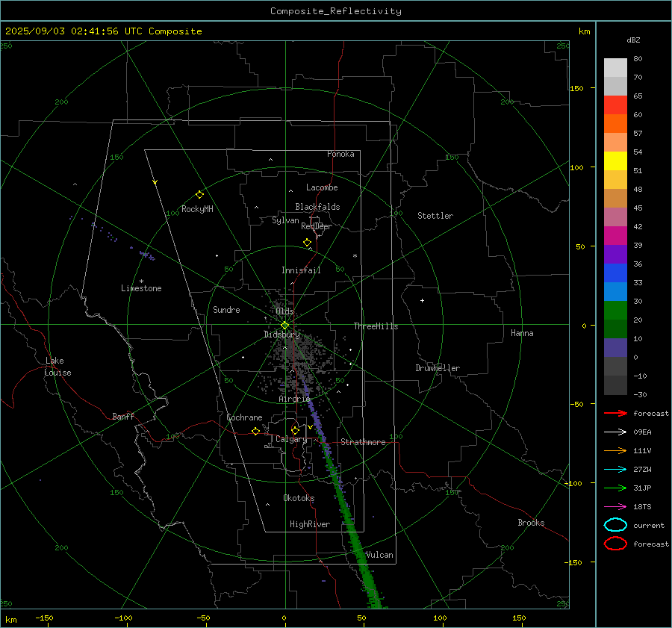Click the purple 36 dBZ color swatch
This screenshot has height=628, width=672.
(615, 255)
